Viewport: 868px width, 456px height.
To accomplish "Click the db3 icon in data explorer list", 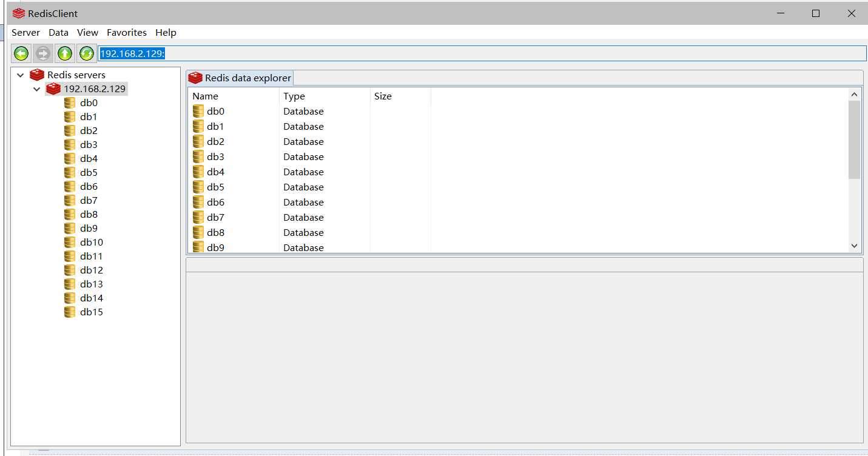I will pyautogui.click(x=198, y=156).
